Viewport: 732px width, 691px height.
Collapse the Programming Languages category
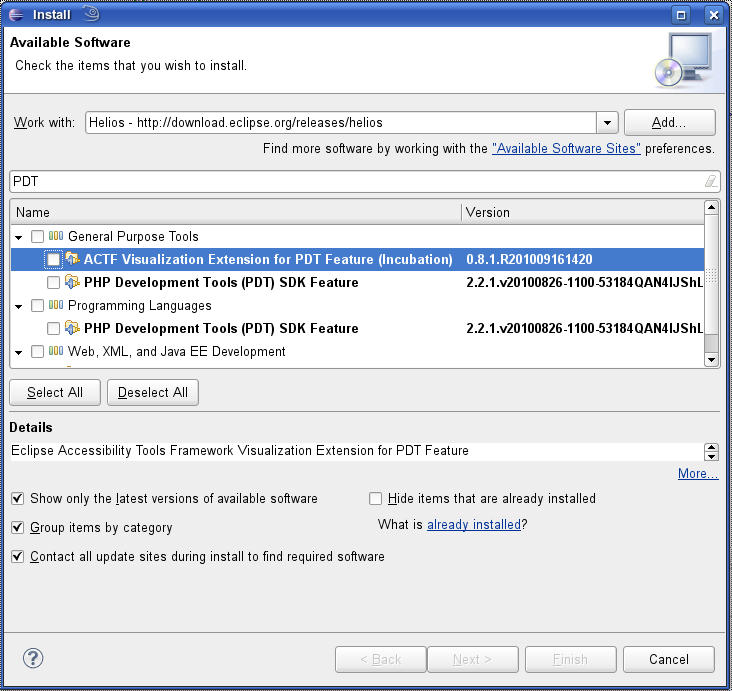pyautogui.click(x=19, y=306)
